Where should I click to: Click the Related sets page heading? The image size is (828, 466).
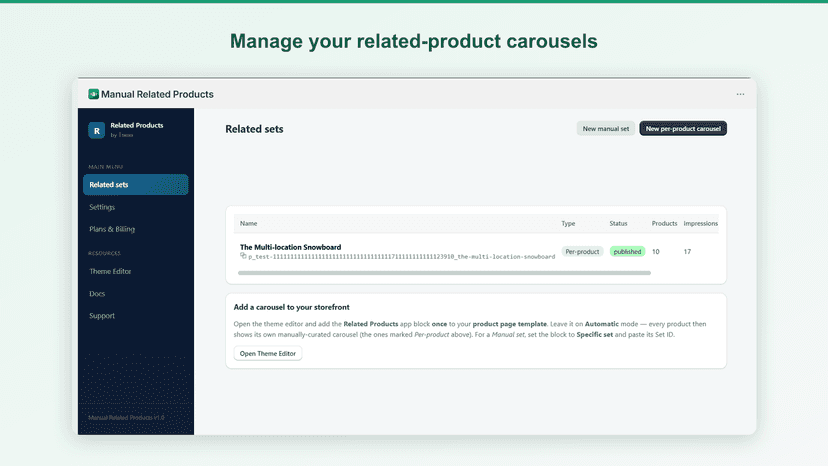tap(254, 129)
